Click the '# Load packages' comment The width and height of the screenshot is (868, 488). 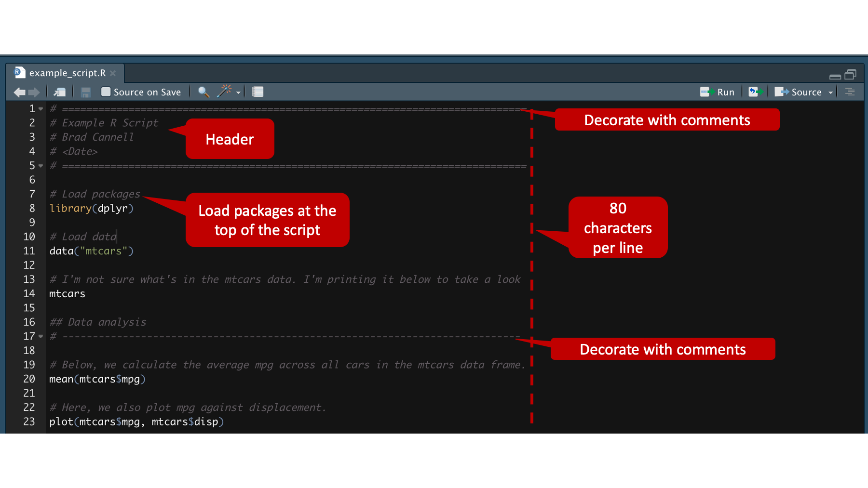click(x=95, y=194)
